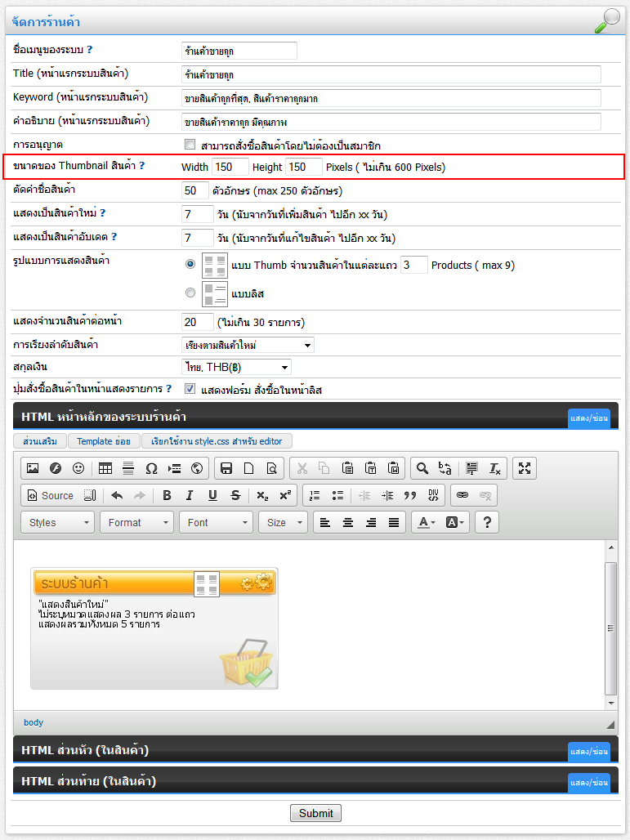Open the Template ย่อย tab
Image resolution: width=630 pixels, height=840 pixels.
click(x=104, y=441)
